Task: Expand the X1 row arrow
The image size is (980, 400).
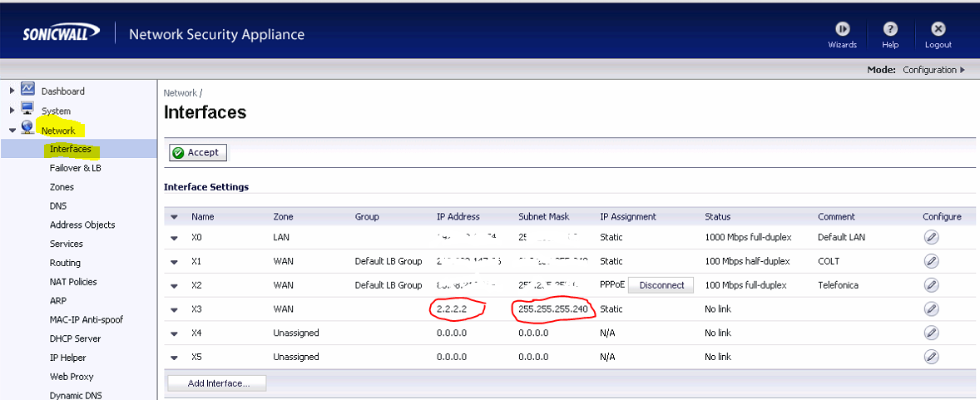Action: coord(175,262)
